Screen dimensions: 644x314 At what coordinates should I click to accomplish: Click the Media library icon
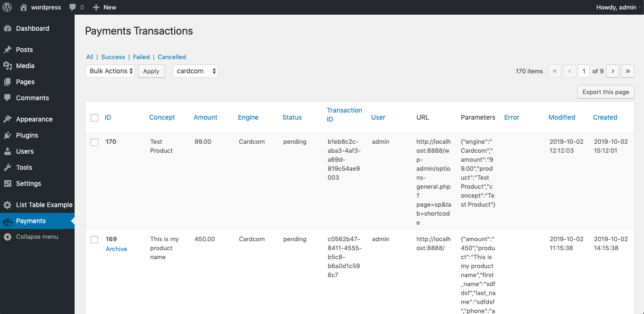tap(8, 66)
